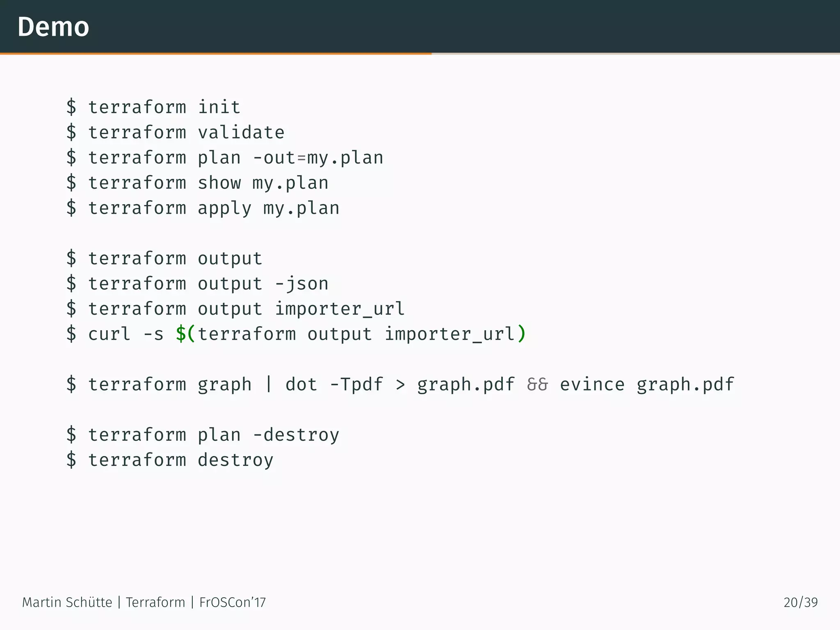Click the final 'terraform destroy' command line
The width and height of the screenshot is (840, 630).
[170, 460]
